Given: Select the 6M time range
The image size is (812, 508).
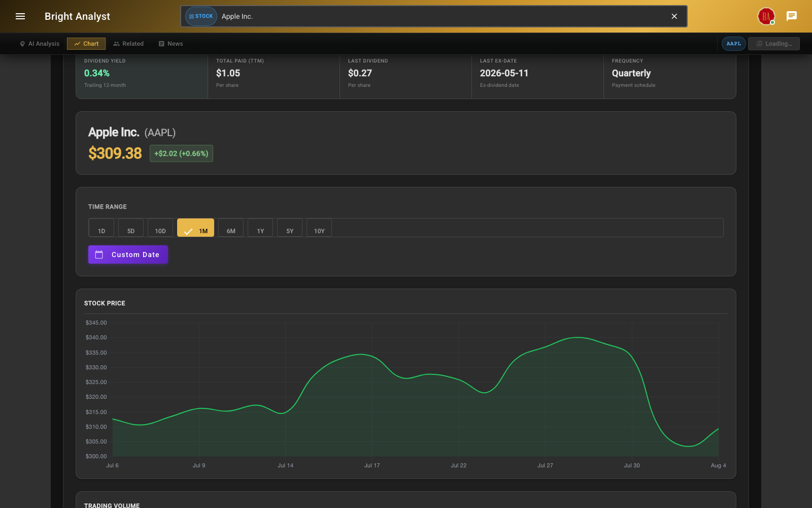Looking at the screenshot, I should [x=231, y=228].
